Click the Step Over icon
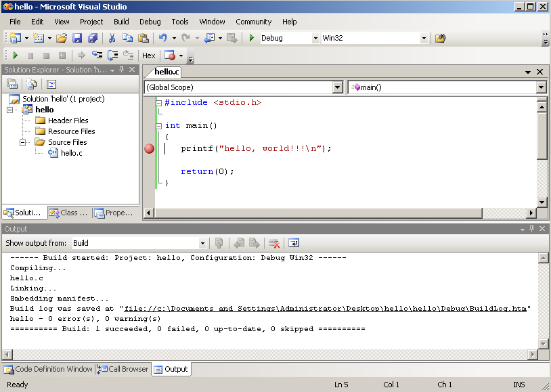This screenshot has height=392, width=551. [x=113, y=56]
